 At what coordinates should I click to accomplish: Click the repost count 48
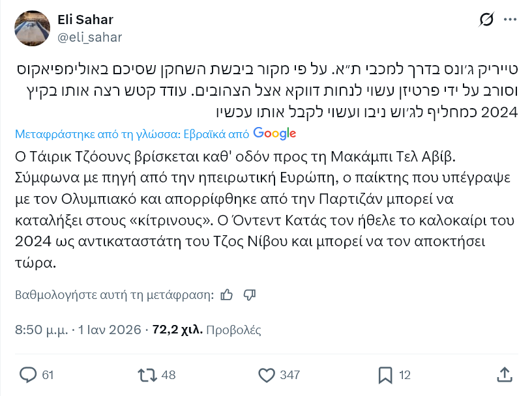click(x=168, y=375)
